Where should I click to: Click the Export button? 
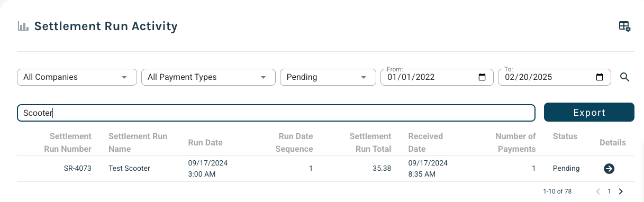(x=589, y=112)
